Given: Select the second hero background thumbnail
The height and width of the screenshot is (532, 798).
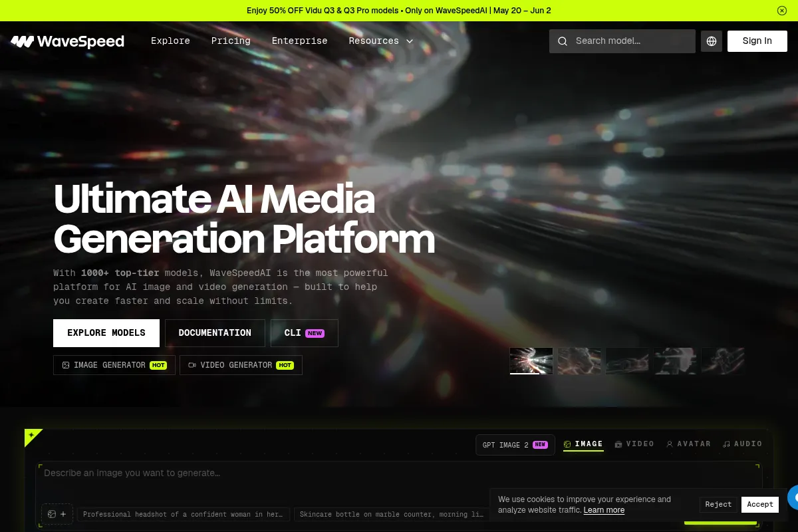Looking at the screenshot, I should pos(579,361).
